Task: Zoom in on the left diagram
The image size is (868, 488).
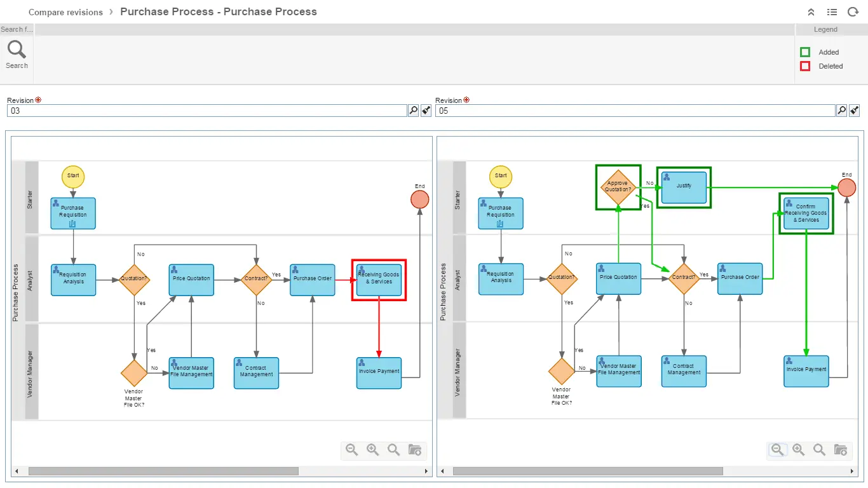Action: 372,449
